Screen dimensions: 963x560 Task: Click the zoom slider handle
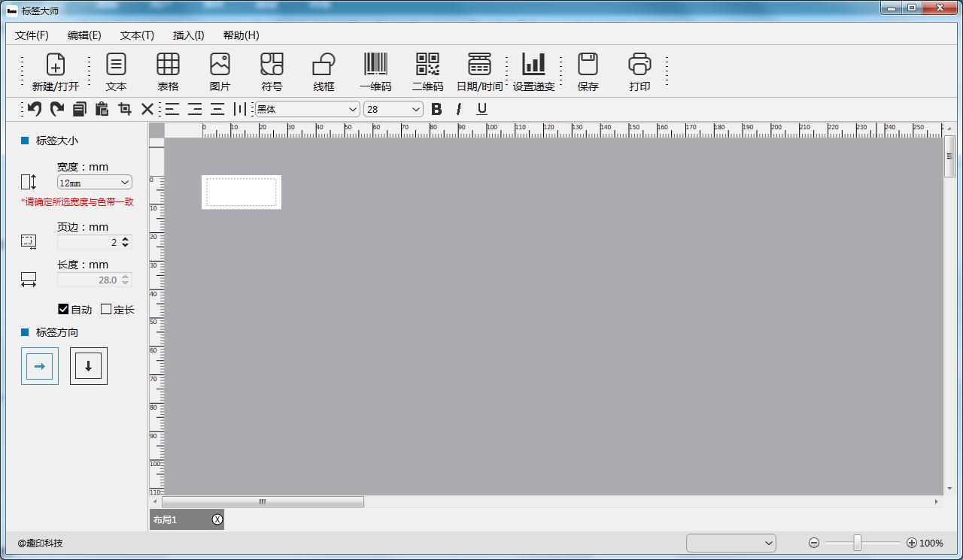click(857, 543)
